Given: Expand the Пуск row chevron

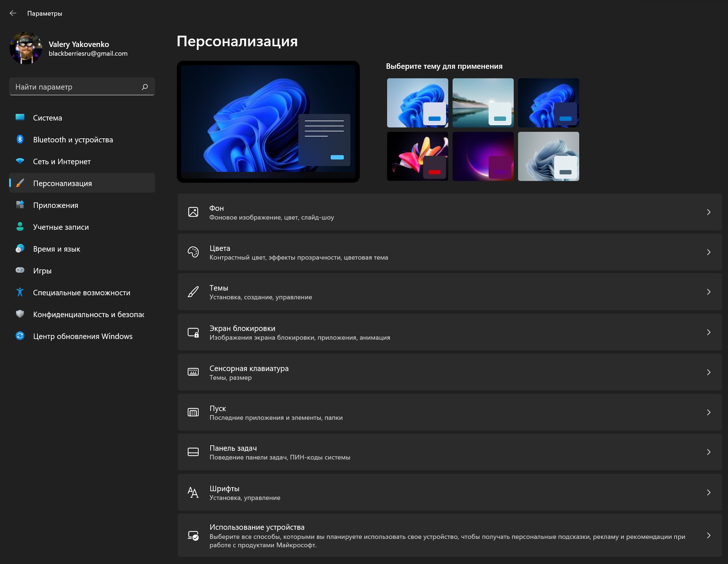Looking at the screenshot, I should [x=709, y=412].
